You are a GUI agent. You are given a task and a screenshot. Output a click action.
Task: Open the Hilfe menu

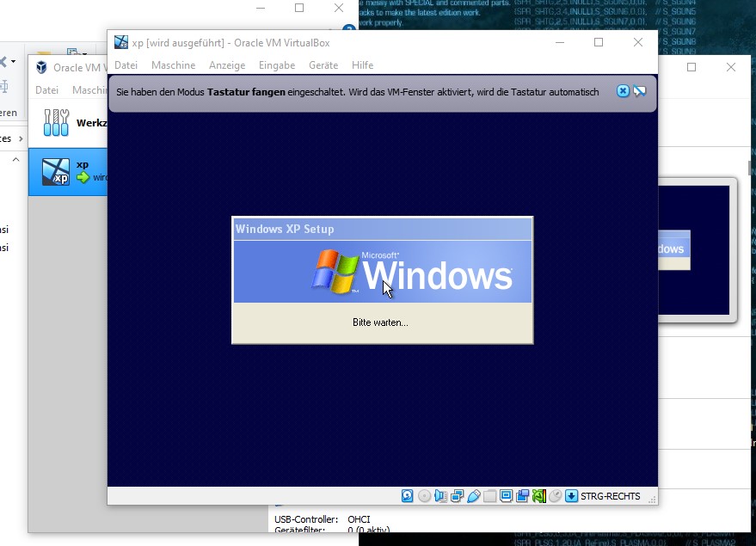[x=363, y=65]
